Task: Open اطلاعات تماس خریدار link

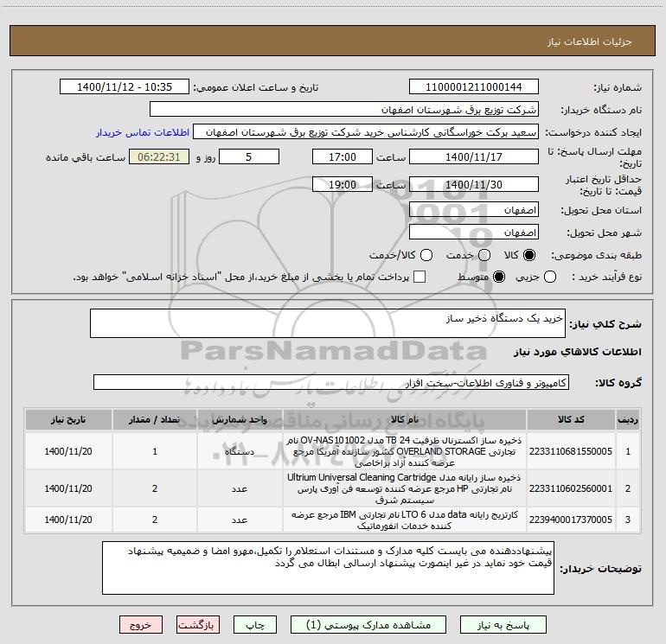Action: [143, 132]
